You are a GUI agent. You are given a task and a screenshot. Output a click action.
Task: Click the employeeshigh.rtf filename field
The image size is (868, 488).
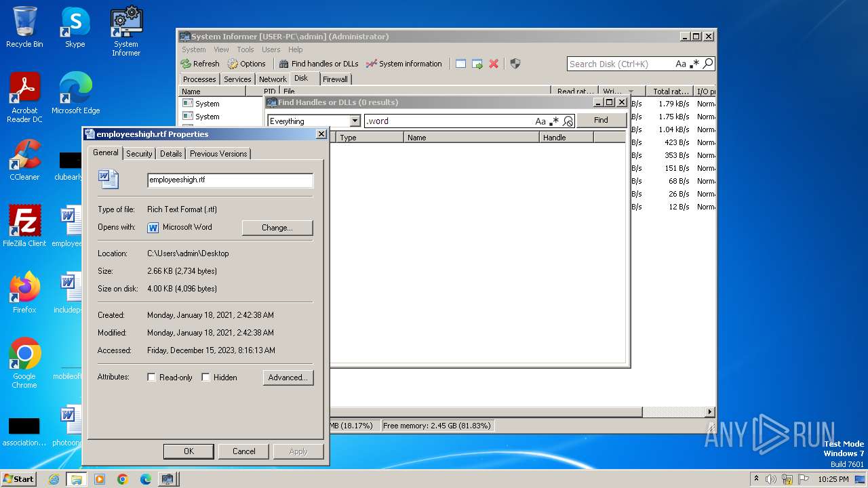(230, 180)
